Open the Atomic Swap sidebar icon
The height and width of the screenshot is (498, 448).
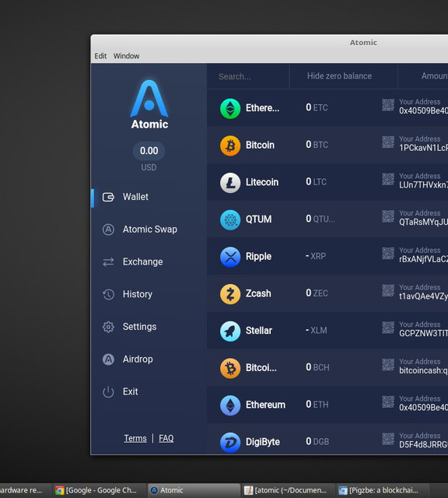[108, 230]
